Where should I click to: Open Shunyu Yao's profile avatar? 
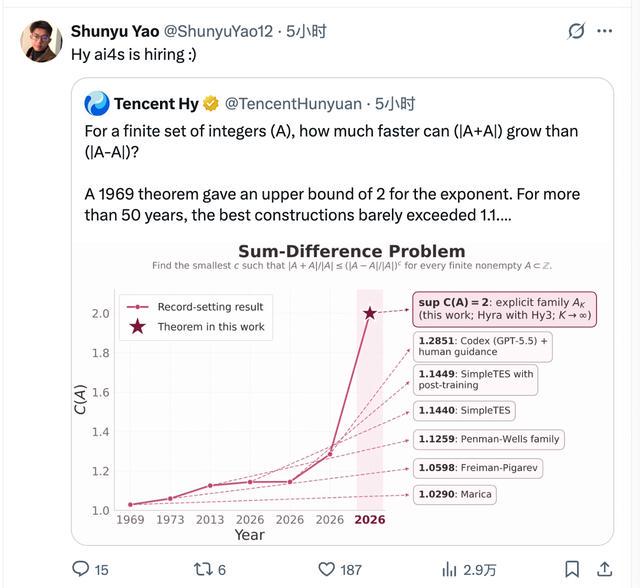pos(41,41)
